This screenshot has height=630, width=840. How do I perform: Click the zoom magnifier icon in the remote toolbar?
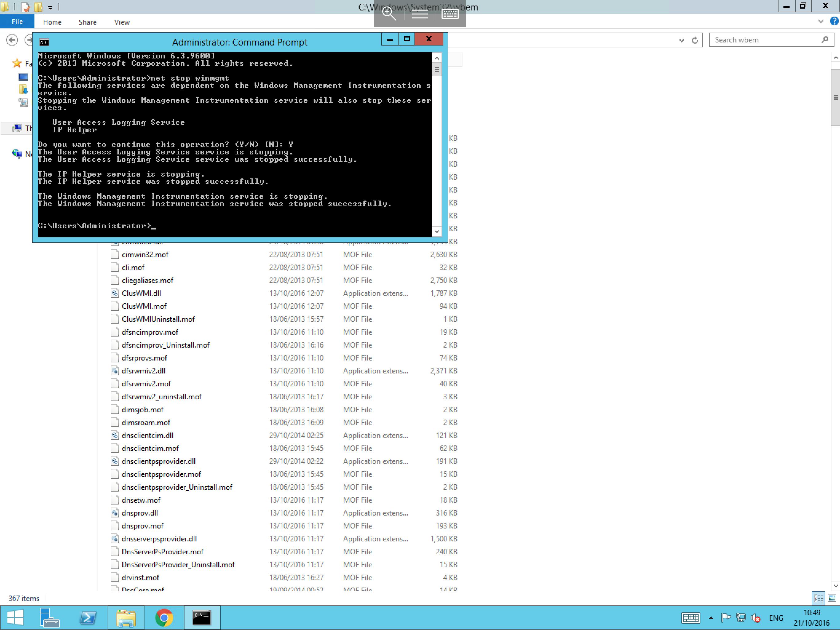coord(389,14)
